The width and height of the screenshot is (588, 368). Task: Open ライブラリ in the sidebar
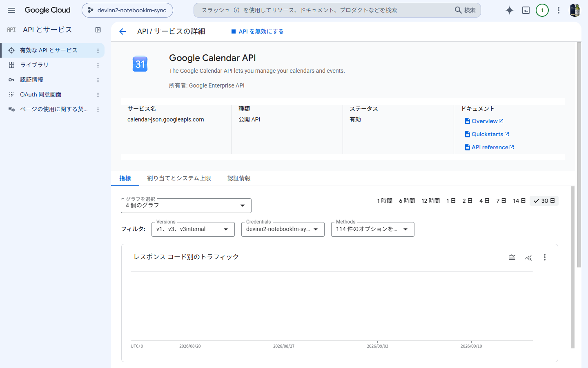point(34,65)
